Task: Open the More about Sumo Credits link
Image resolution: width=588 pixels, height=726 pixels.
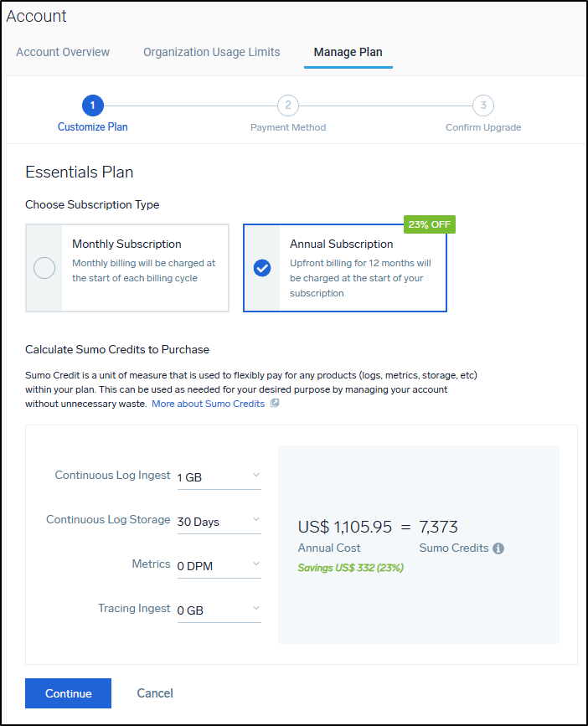Action: pos(208,404)
